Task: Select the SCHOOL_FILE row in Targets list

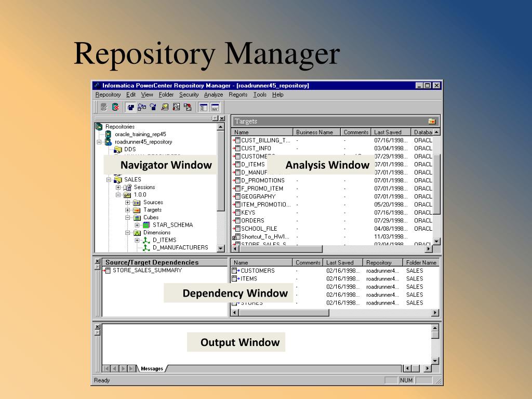Action: (x=332, y=229)
